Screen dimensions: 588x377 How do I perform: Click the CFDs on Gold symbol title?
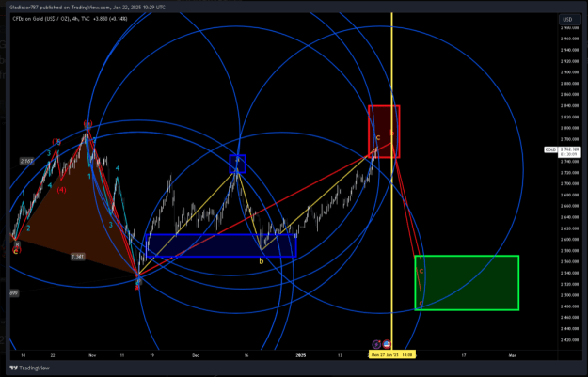click(x=70, y=19)
